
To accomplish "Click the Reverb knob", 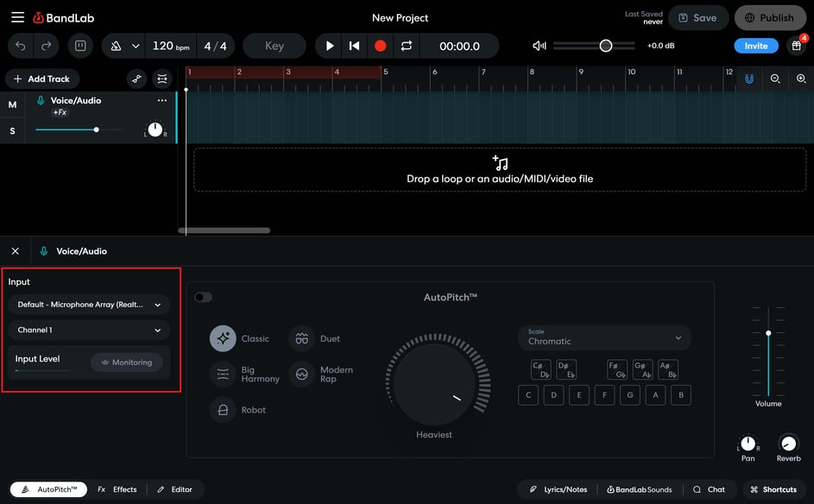I will click(x=788, y=444).
